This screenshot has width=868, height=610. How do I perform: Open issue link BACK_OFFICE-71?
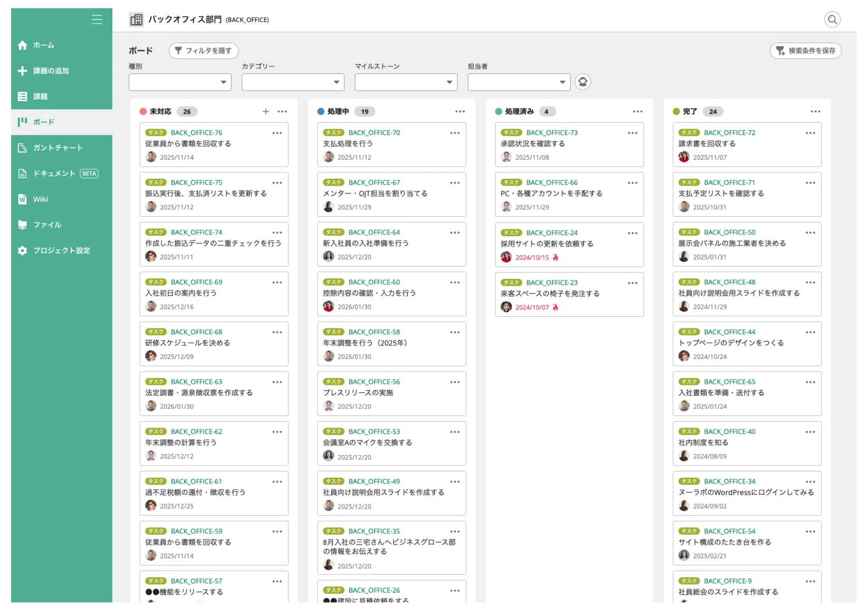(729, 182)
